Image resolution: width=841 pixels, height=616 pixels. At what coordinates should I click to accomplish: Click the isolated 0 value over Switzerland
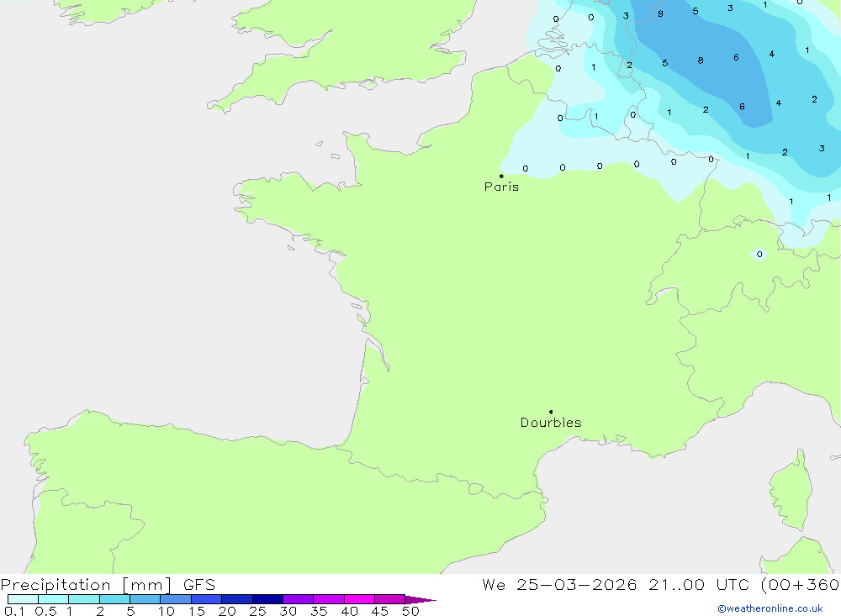(759, 254)
